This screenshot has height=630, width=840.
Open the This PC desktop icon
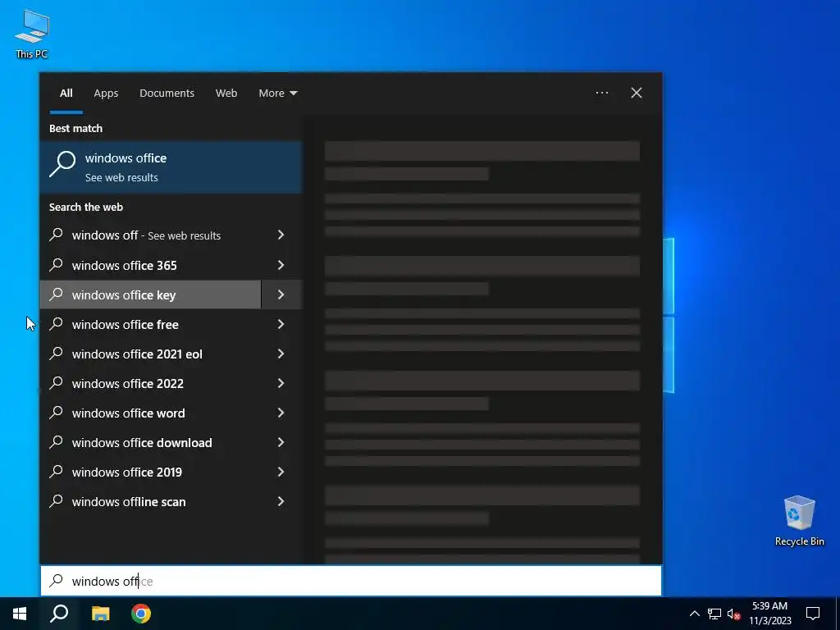pyautogui.click(x=32, y=34)
